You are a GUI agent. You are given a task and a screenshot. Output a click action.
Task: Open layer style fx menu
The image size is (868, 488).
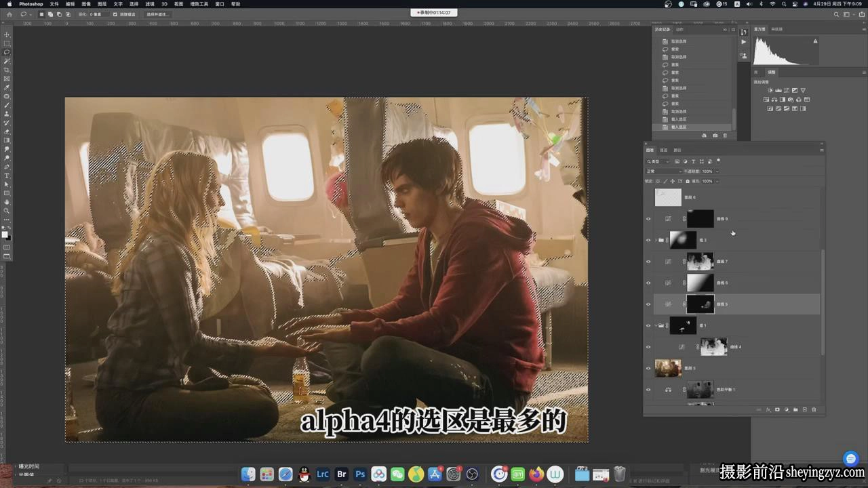pyautogui.click(x=768, y=410)
